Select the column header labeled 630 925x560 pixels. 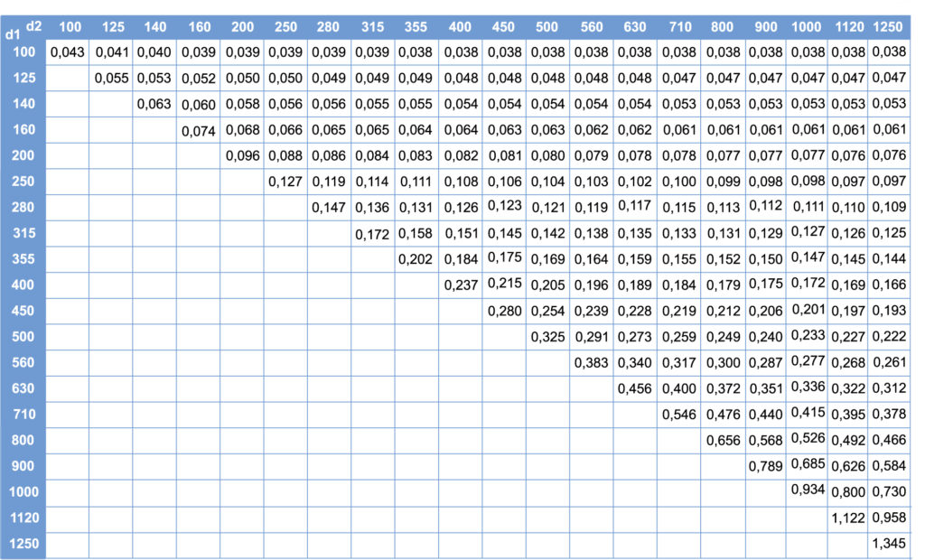[x=635, y=27]
